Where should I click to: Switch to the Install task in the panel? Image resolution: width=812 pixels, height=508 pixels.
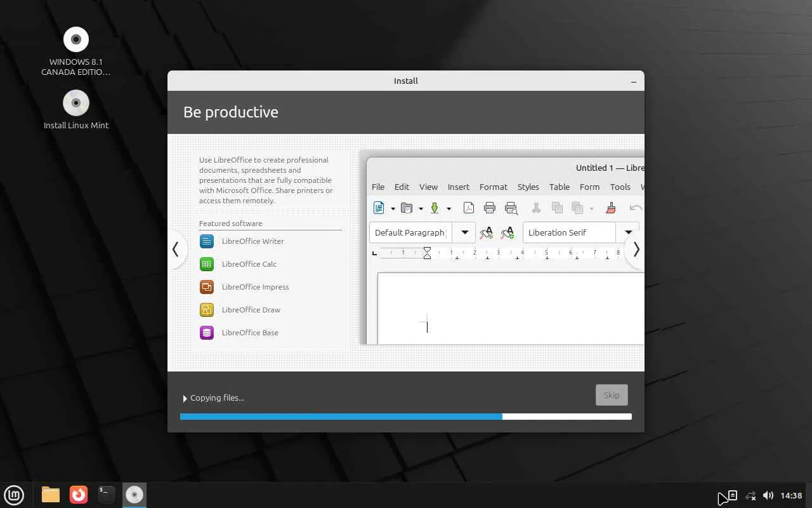(x=134, y=495)
